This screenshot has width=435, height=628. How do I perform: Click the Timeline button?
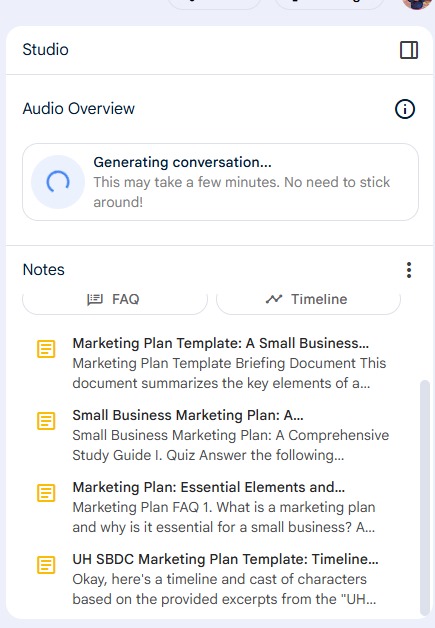308,300
